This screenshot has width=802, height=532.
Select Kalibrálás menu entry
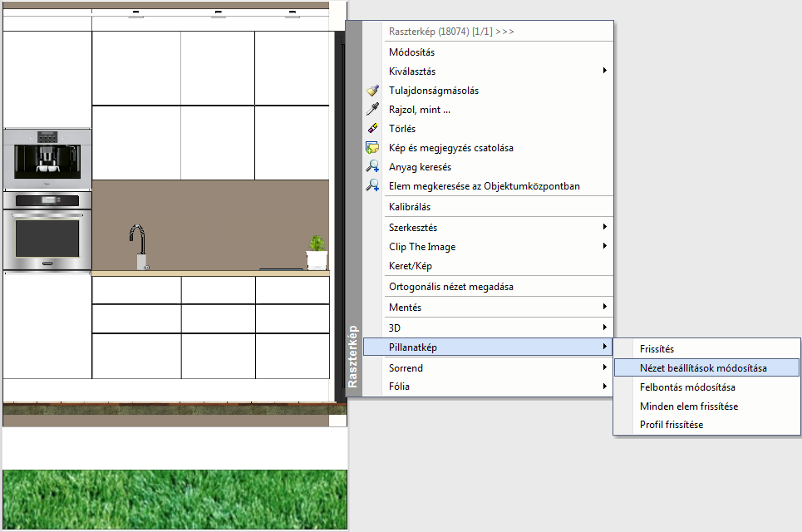[x=410, y=206]
